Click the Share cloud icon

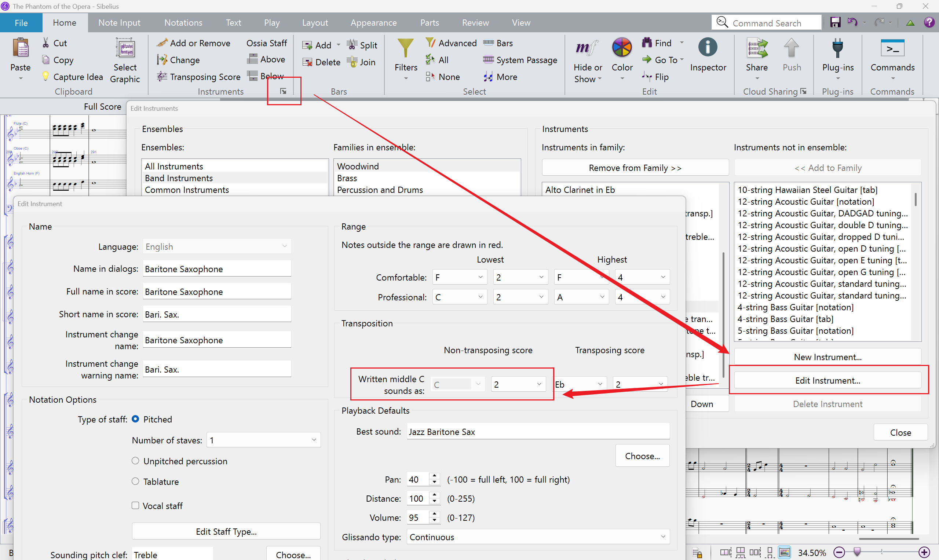[x=756, y=48]
